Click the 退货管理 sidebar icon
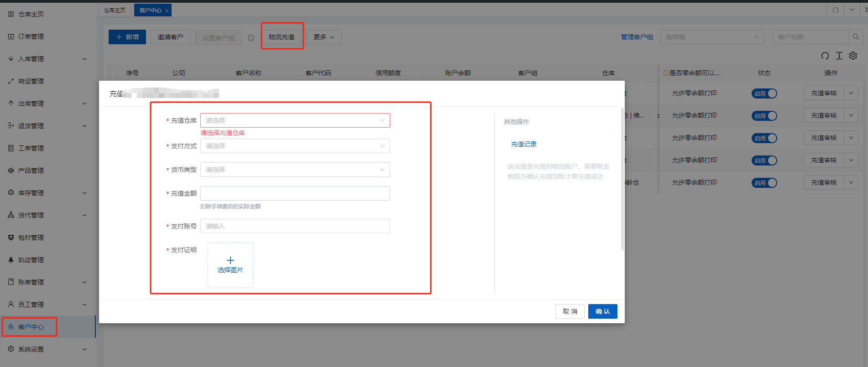868x367 pixels. 11,126
